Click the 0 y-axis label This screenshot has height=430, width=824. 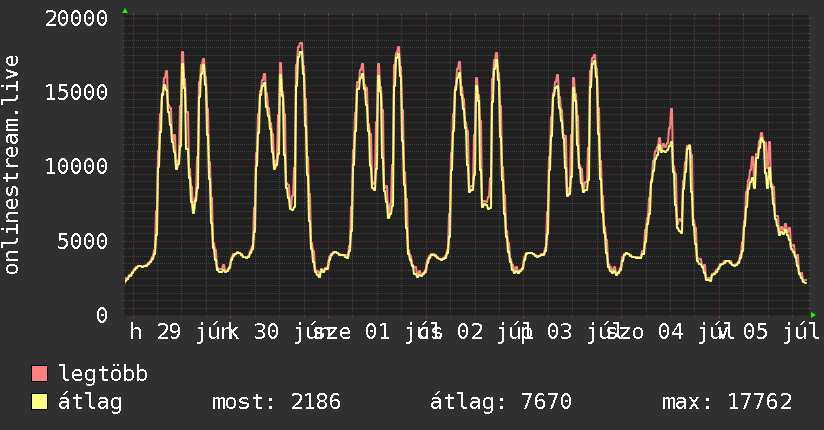tap(102, 315)
